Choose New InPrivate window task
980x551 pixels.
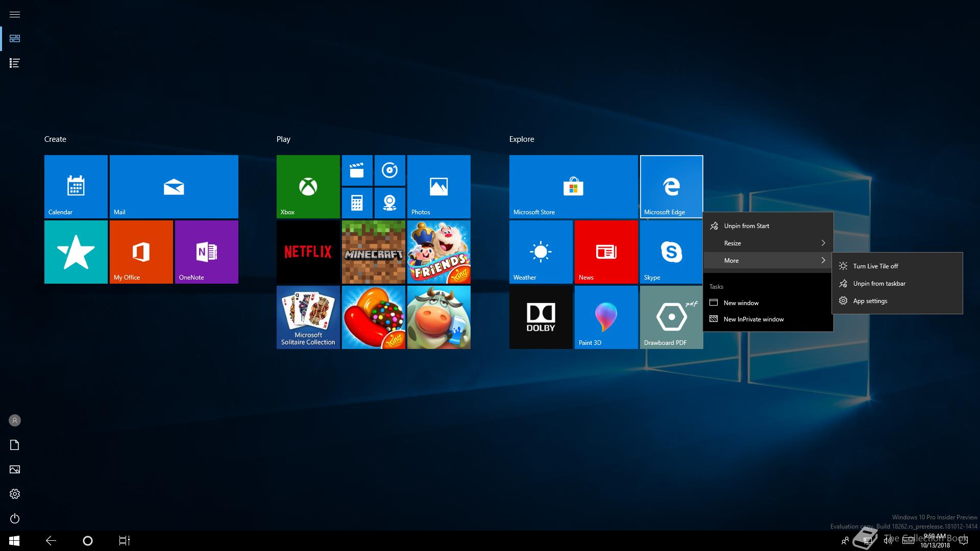768,319
